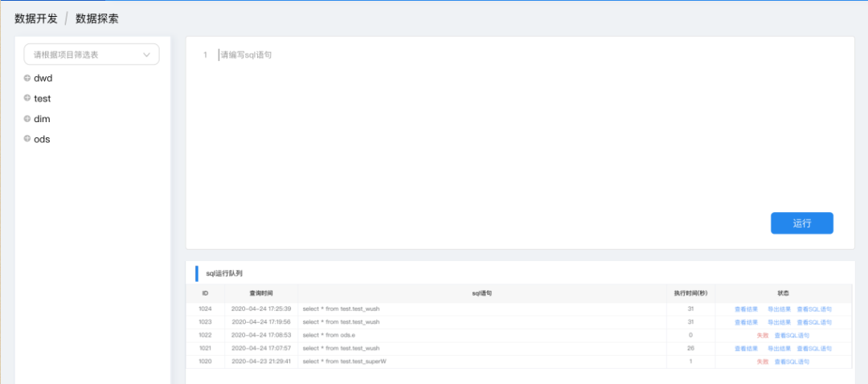Open the 数据开发 breadcrumb
Screen dimensions: 868x384
pos(36,18)
